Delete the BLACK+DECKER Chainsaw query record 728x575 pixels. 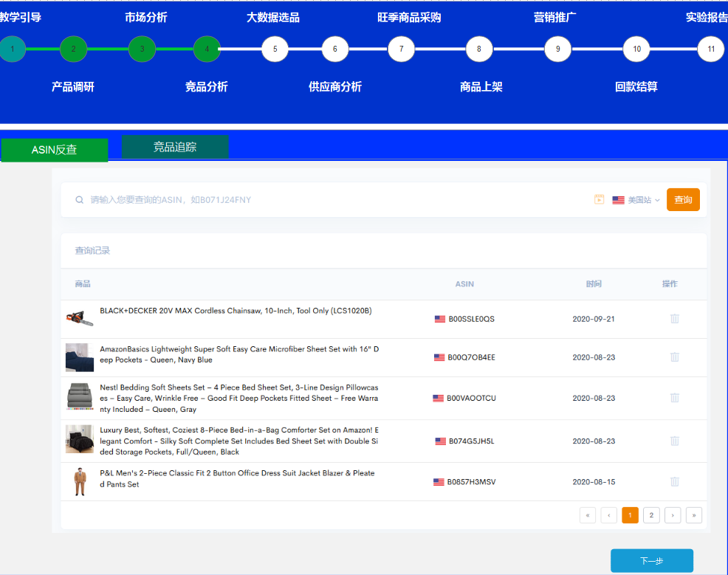(674, 319)
